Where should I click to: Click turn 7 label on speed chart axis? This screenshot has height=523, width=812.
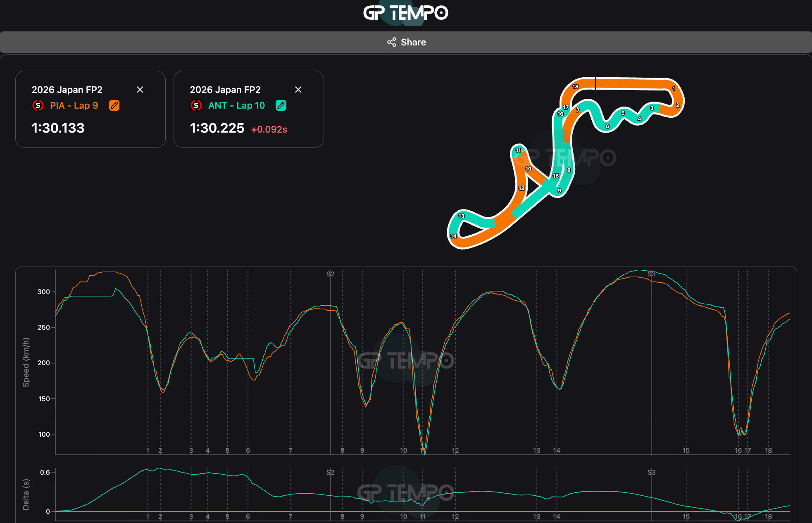pyautogui.click(x=291, y=450)
